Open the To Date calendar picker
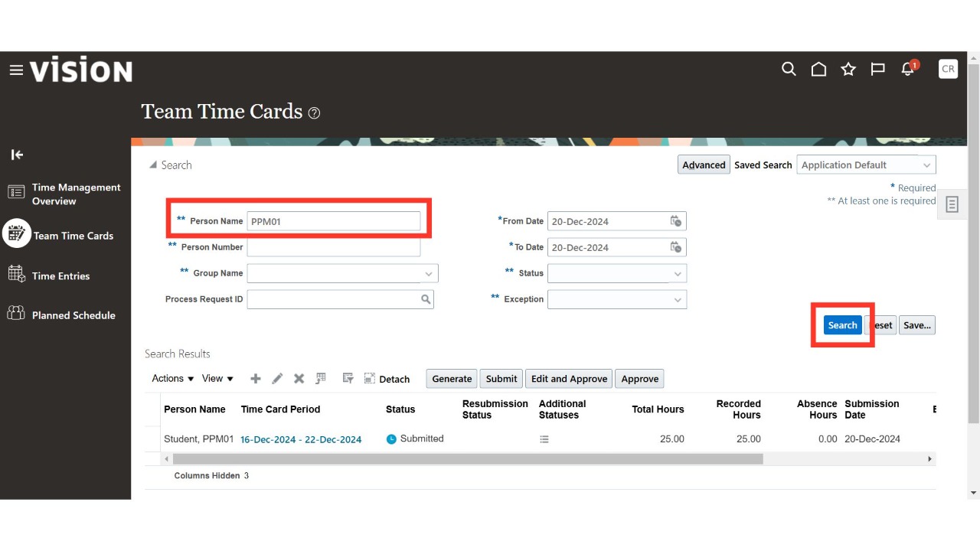980x551 pixels. tap(676, 247)
